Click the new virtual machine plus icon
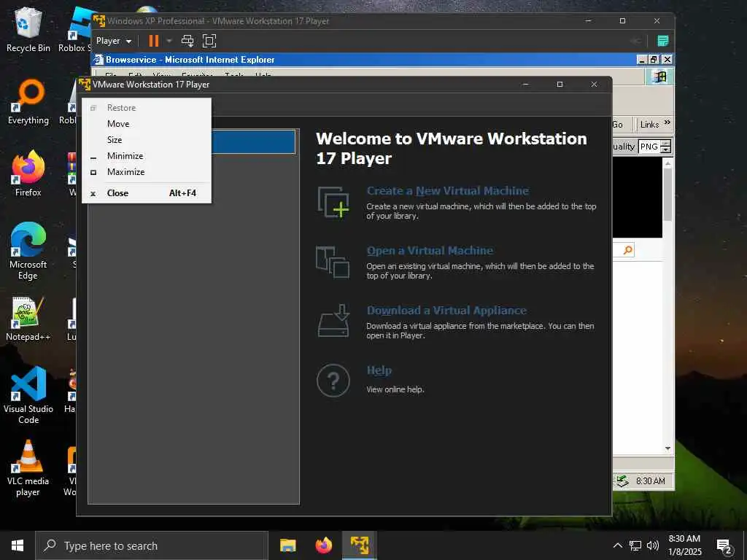Image resolution: width=747 pixels, height=560 pixels. pos(333,203)
